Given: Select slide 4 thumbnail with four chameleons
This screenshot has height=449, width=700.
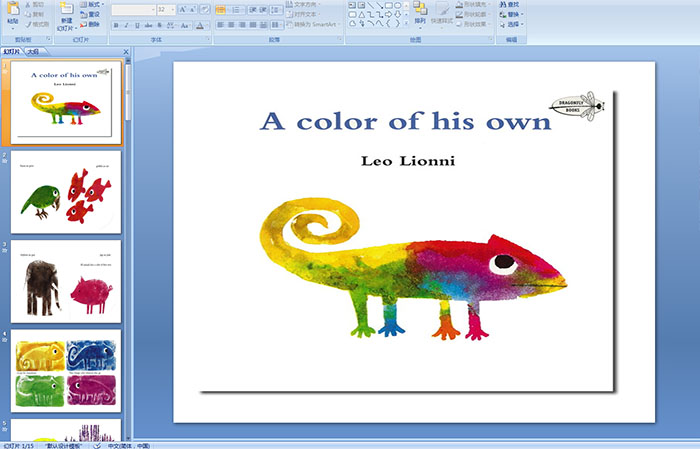Looking at the screenshot, I should click(x=66, y=370).
